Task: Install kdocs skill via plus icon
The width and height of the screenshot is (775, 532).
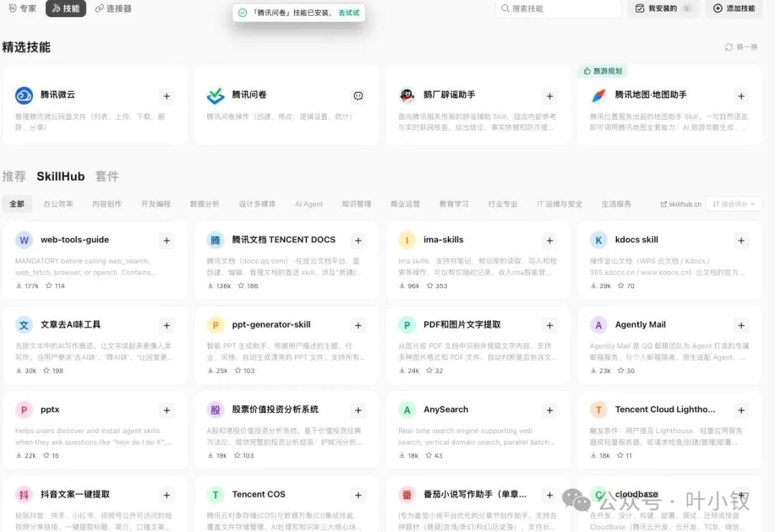Action: coord(741,241)
